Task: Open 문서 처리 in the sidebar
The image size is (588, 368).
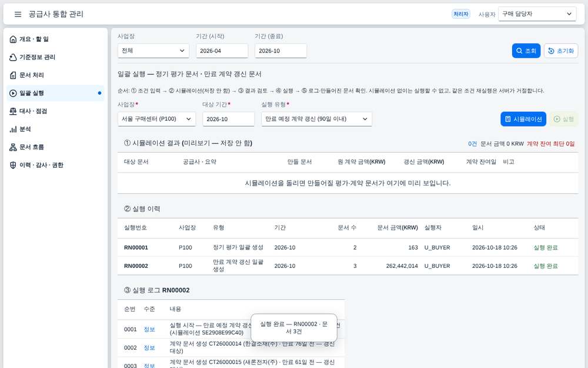Action: (55, 75)
